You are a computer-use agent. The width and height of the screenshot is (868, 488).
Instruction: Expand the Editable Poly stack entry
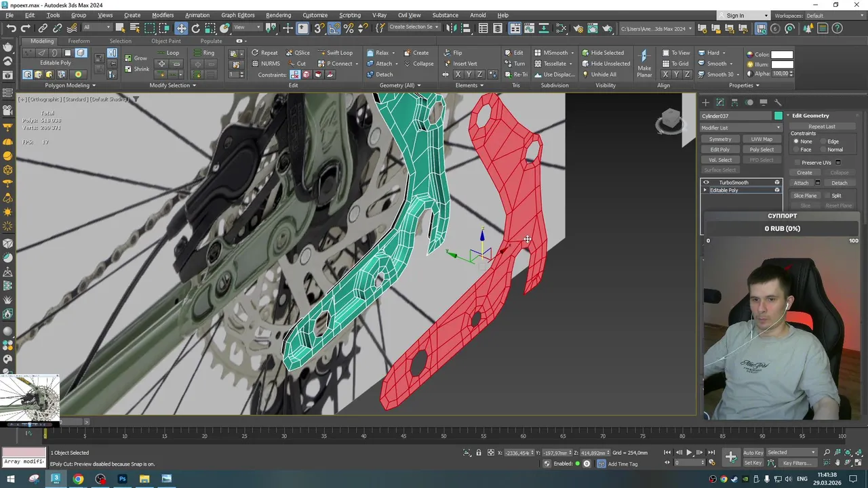pyautogui.click(x=705, y=190)
